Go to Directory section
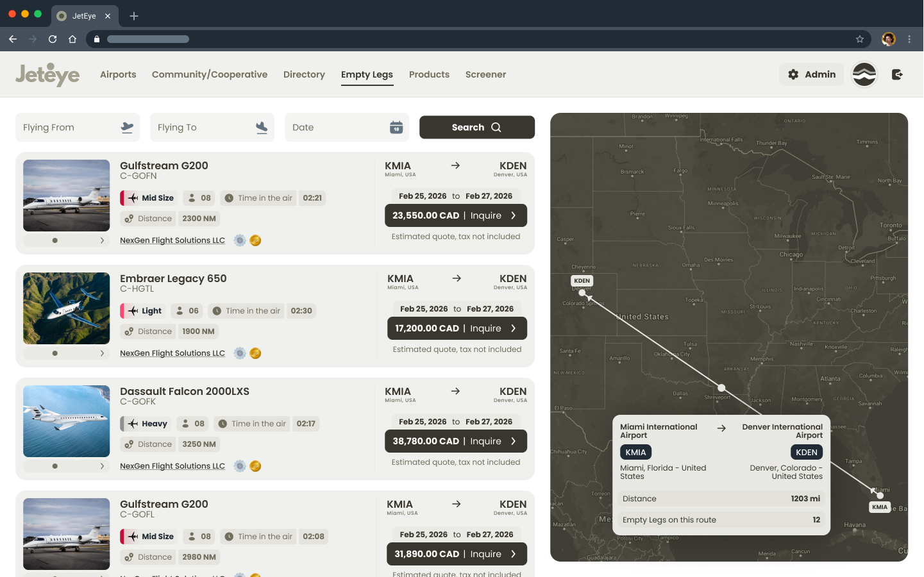The height and width of the screenshot is (577, 924). [x=304, y=74]
